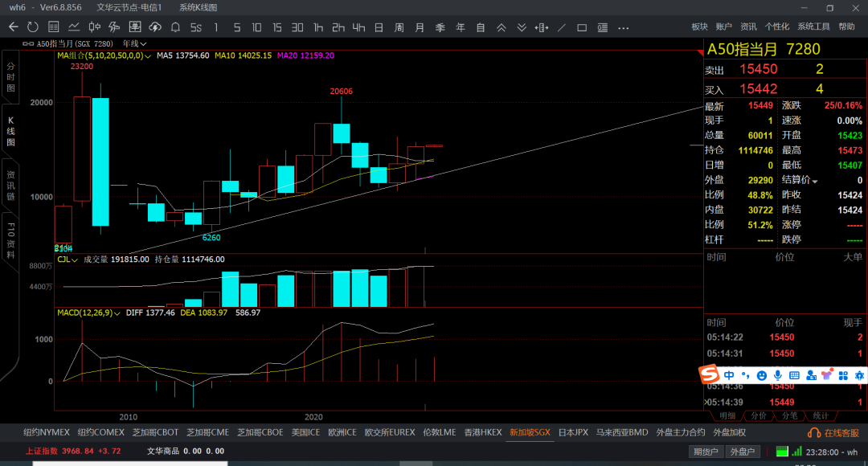
Task: Refresh the chart with the reload icon
Action: (33, 27)
